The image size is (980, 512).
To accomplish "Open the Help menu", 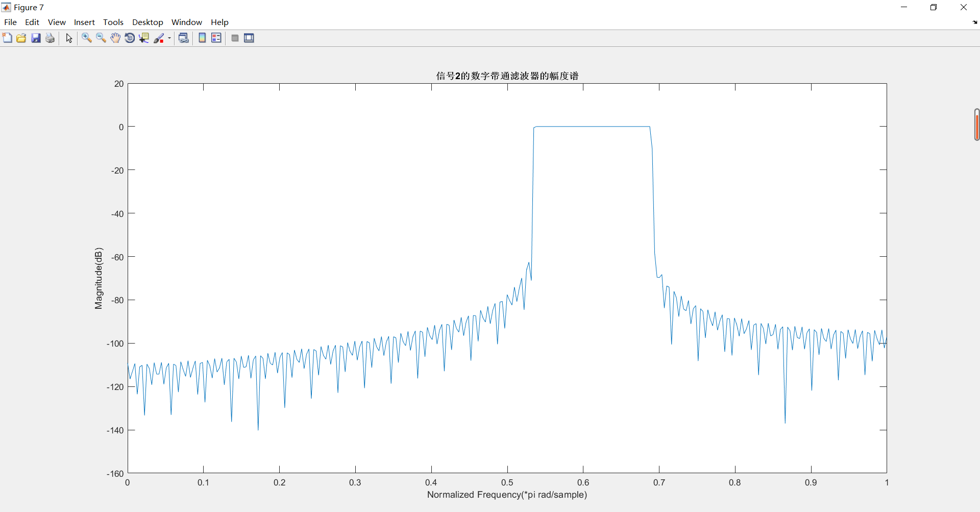I will 219,22.
